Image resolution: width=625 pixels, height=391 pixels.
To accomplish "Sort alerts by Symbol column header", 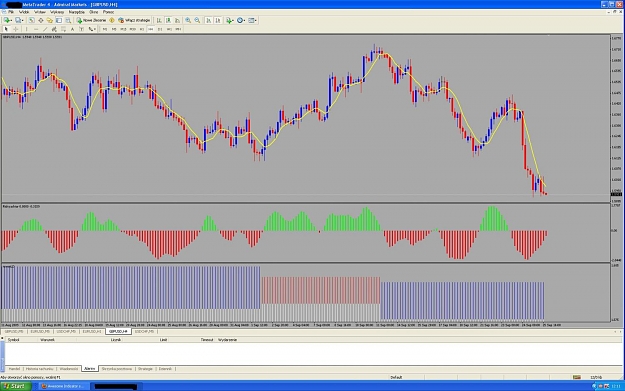I will [14, 340].
